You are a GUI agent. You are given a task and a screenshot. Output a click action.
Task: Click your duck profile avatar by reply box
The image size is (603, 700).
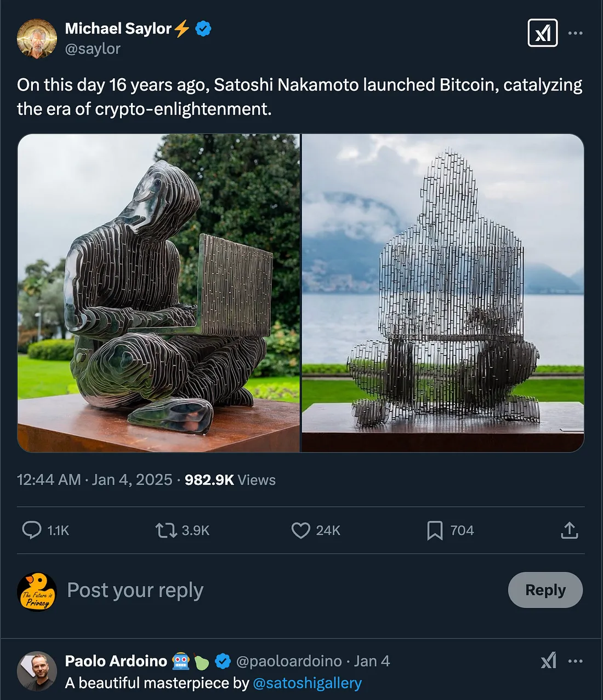[37, 592]
